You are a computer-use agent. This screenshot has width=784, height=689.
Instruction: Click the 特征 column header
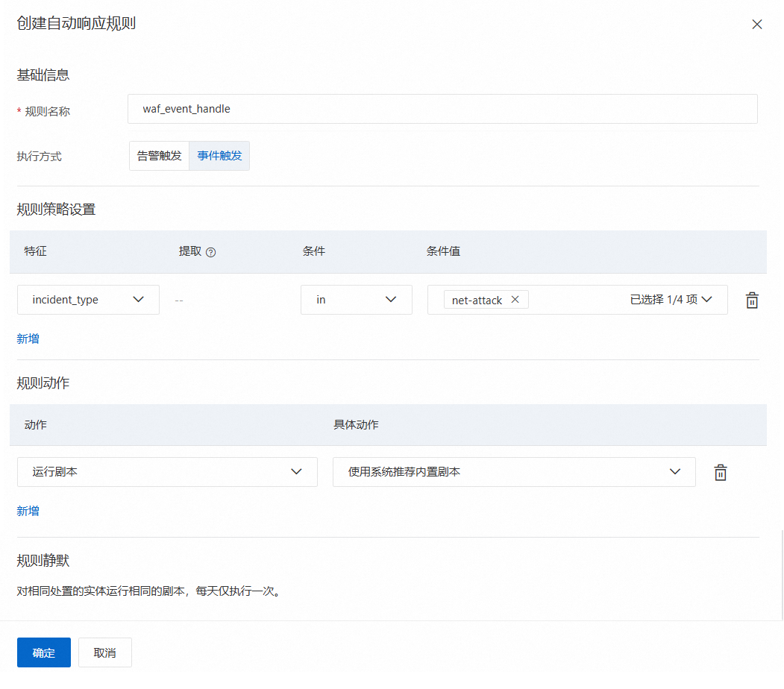36,251
